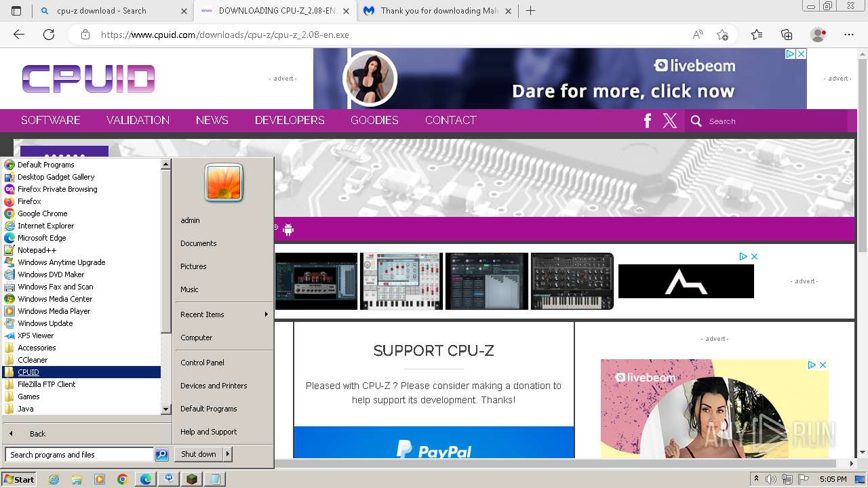Open Control Panel from Start menu
Viewport: 868px width, 488px height.
202,363
